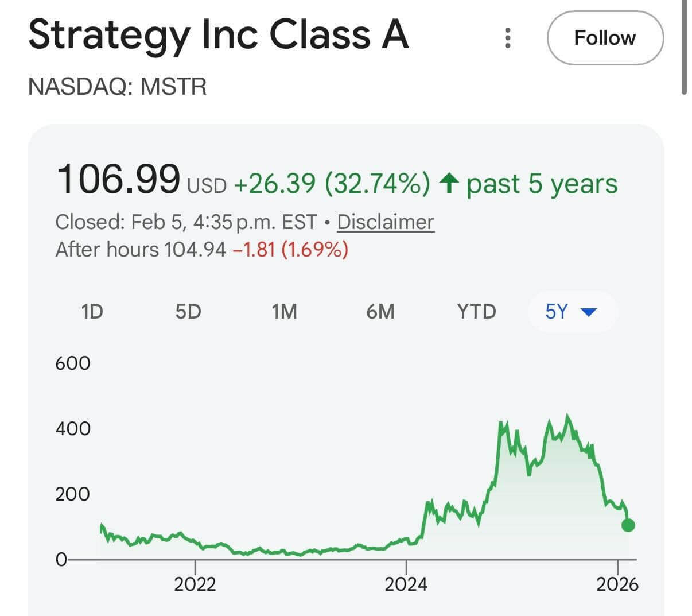Screen dimensions: 692x616
Task: Expand the 5Y range dropdown arrow
Action: 589,312
